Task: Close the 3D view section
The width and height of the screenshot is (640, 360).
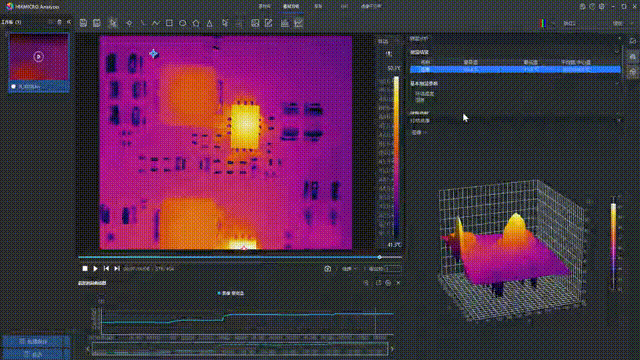Action: coord(619,120)
